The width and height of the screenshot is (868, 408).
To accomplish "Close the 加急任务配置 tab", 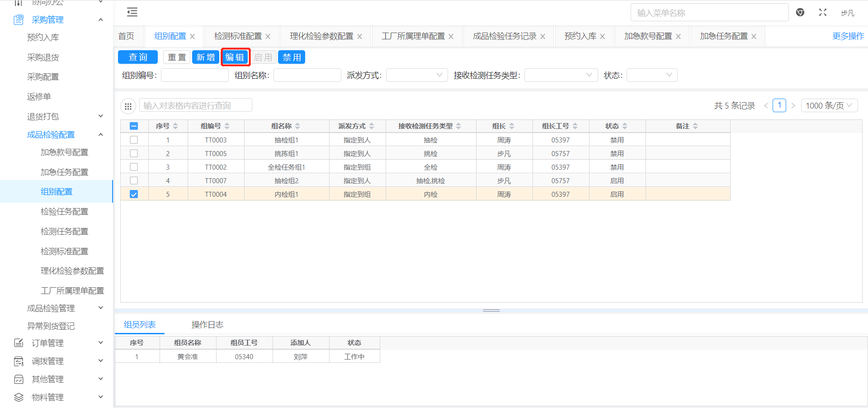I will [x=754, y=37].
